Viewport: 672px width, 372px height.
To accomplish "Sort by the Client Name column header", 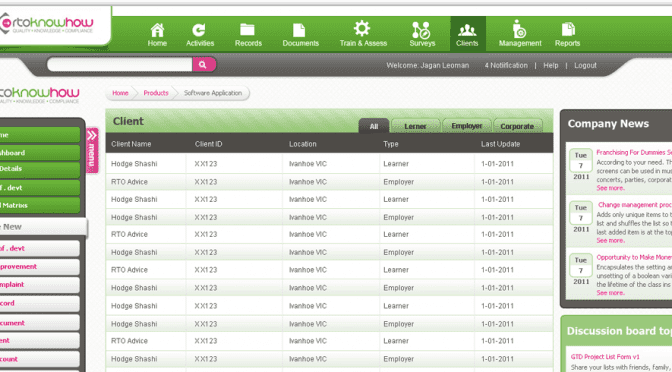I will pos(131,144).
